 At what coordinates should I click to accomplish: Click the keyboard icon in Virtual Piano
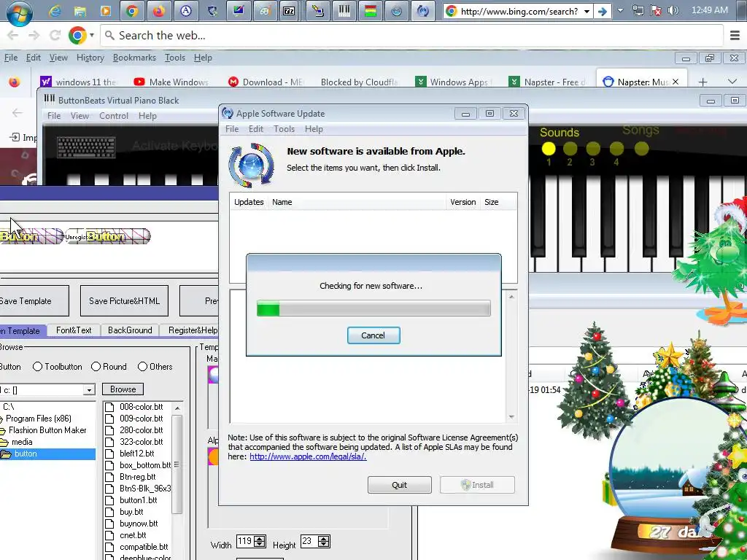pyautogui.click(x=86, y=147)
